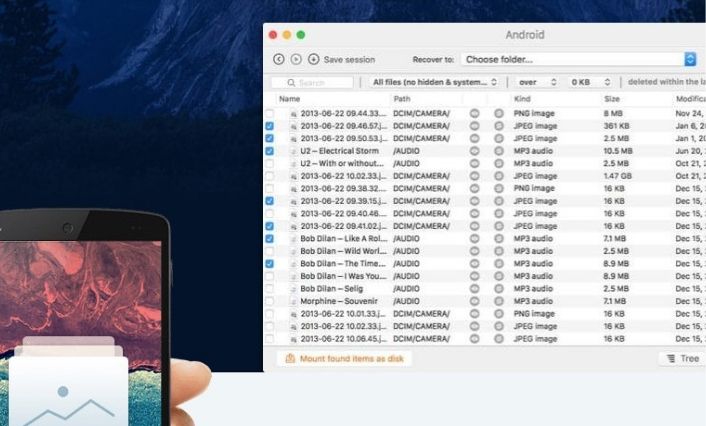
Task: Click the Mount found items disk icon
Action: [x=290, y=358]
